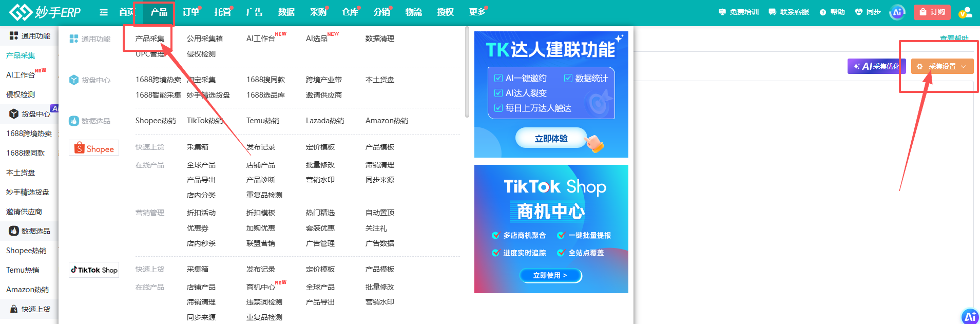Toggle the AI达人裂变 checkbox in banner

pos(498,93)
